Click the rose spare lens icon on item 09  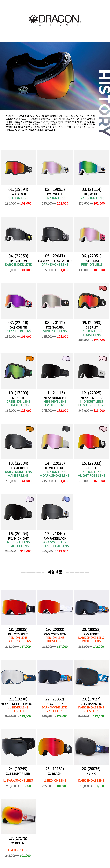[x=103, y=288]
